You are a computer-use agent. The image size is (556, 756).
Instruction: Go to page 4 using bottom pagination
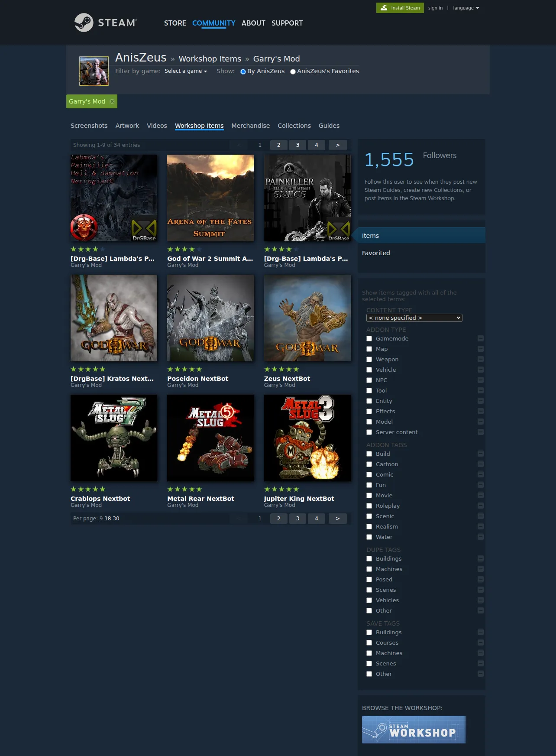[x=317, y=519]
